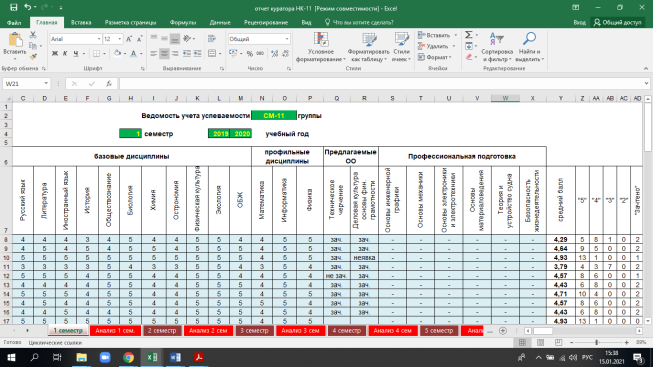Switch to the Формулы tab
Viewport: 653px width, 367px height.
[x=183, y=22]
